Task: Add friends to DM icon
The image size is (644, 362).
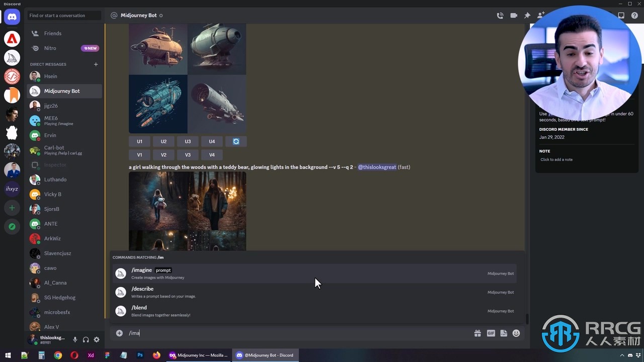Action: (x=541, y=16)
